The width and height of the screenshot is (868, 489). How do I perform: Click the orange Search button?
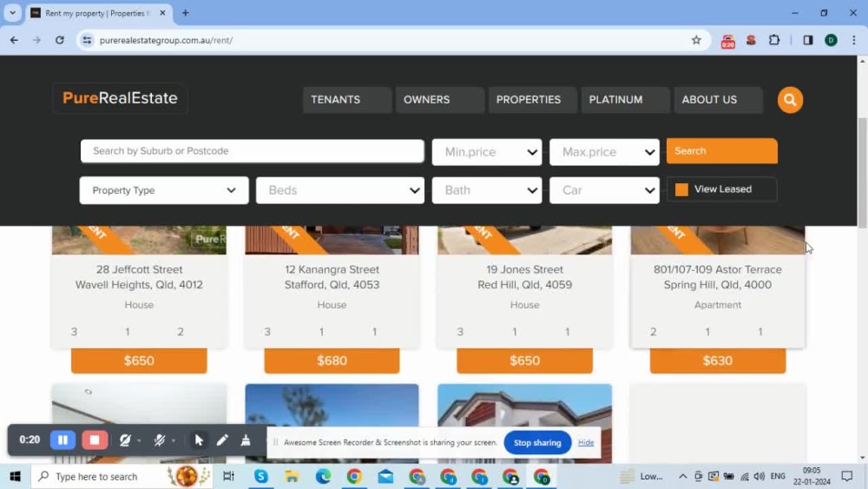pos(721,150)
